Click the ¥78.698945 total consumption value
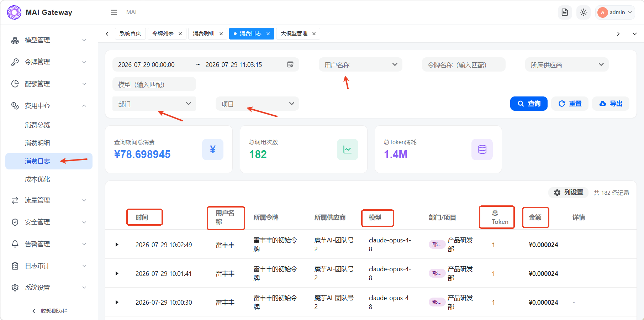Image resolution: width=644 pixels, height=320 pixels. [x=142, y=154]
